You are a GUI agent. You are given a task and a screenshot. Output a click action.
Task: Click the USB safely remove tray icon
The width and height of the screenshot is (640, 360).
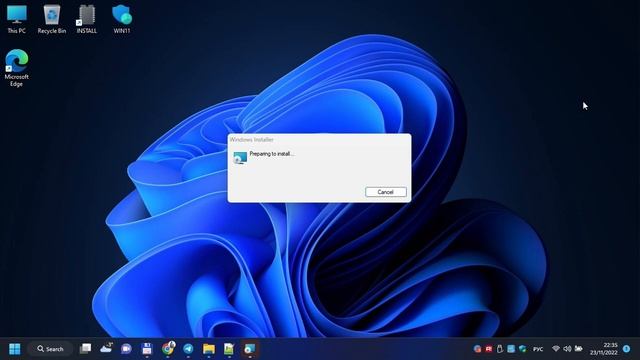[x=500, y=349]
